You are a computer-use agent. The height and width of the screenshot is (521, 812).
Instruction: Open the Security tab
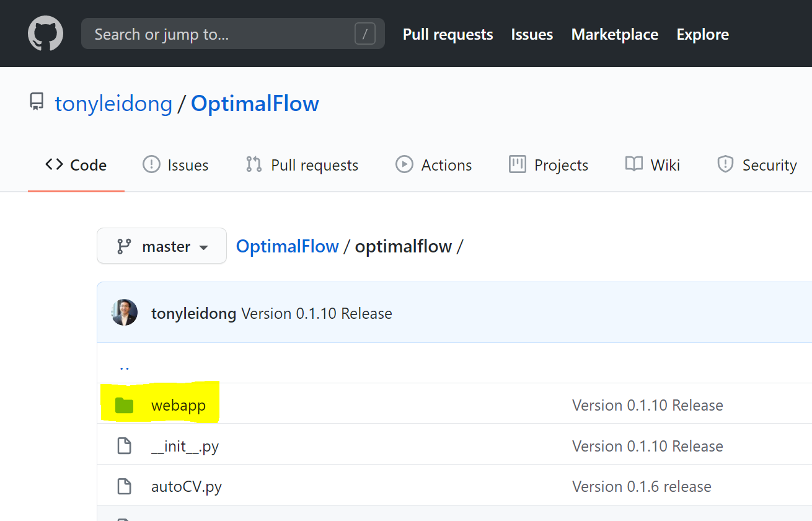coord(756,165)
